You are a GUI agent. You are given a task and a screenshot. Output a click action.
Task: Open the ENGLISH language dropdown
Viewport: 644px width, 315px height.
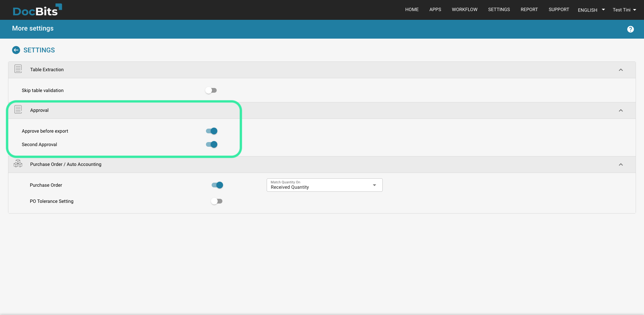(591, 10)
